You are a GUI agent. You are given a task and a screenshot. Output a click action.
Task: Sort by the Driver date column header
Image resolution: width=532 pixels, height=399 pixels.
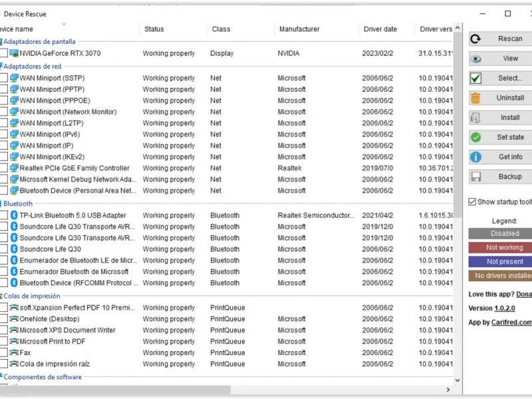coord(386,29)
